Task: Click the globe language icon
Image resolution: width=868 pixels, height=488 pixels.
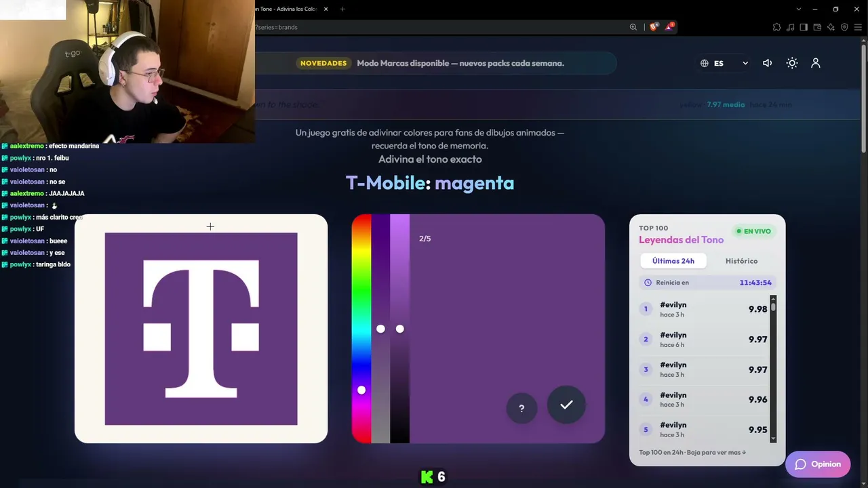Action: coord(705,63)
